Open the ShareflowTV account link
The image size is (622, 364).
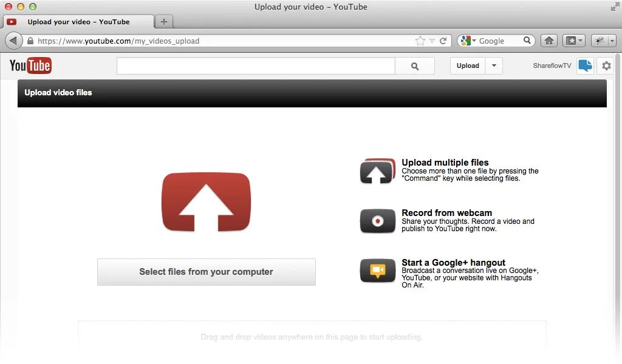click(x=552, y=66)
